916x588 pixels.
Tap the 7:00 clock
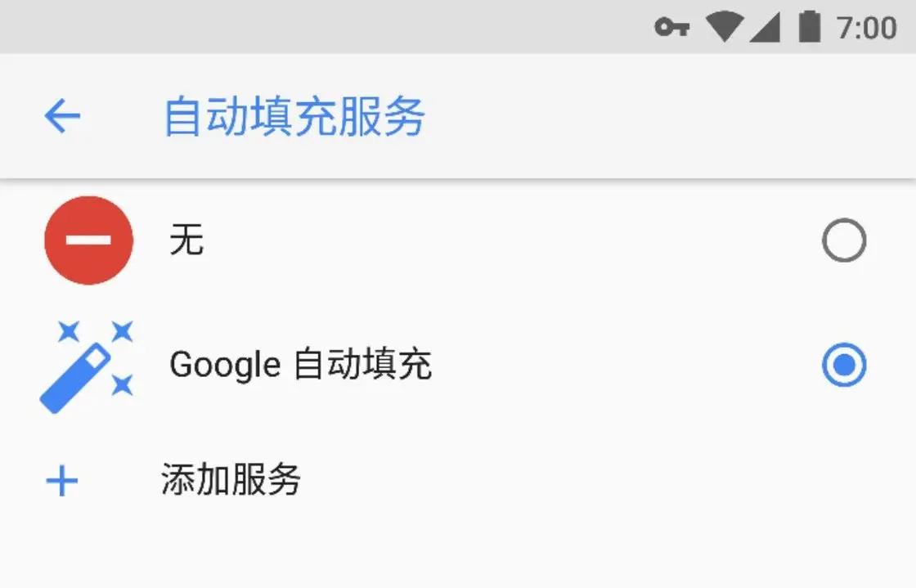[x=866, y=28]
